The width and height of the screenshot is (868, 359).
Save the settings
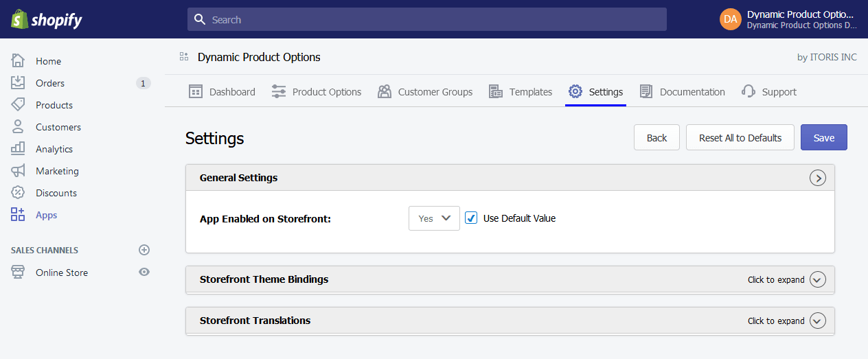(824, 137)
